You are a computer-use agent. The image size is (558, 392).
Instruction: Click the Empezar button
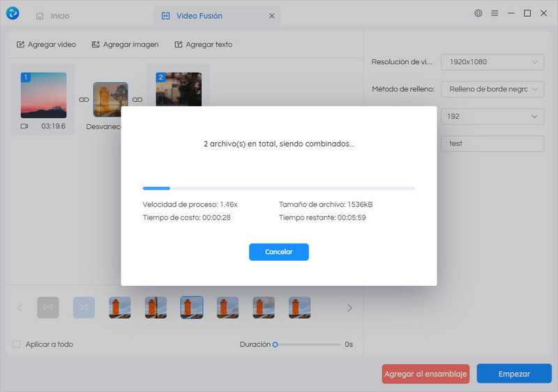pyautogui.click(x=514, y=374)
